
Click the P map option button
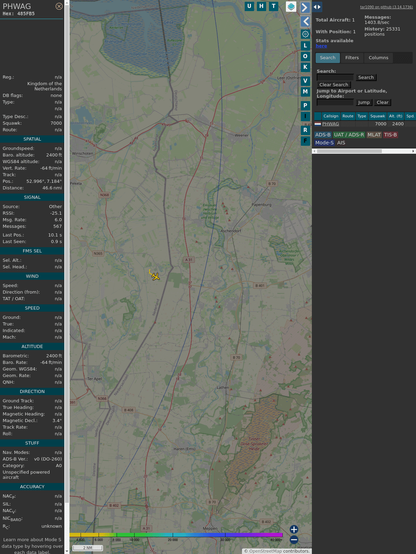click(305, 105)
